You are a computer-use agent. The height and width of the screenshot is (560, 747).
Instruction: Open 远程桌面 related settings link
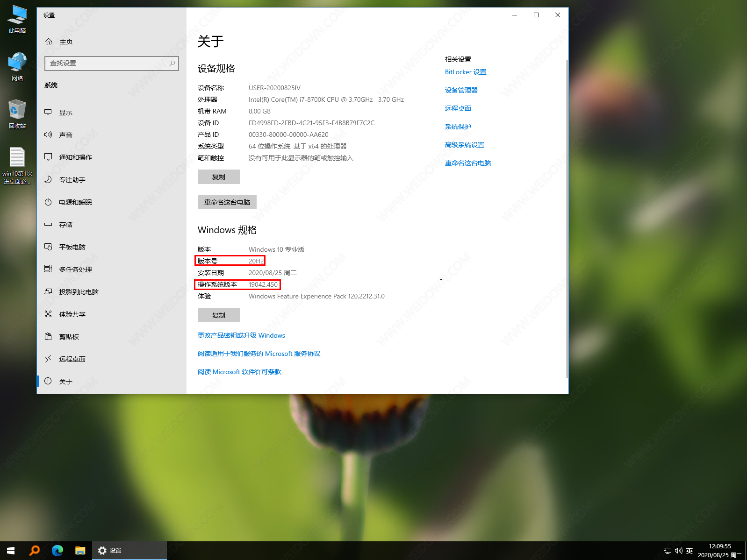pos(458,108)
